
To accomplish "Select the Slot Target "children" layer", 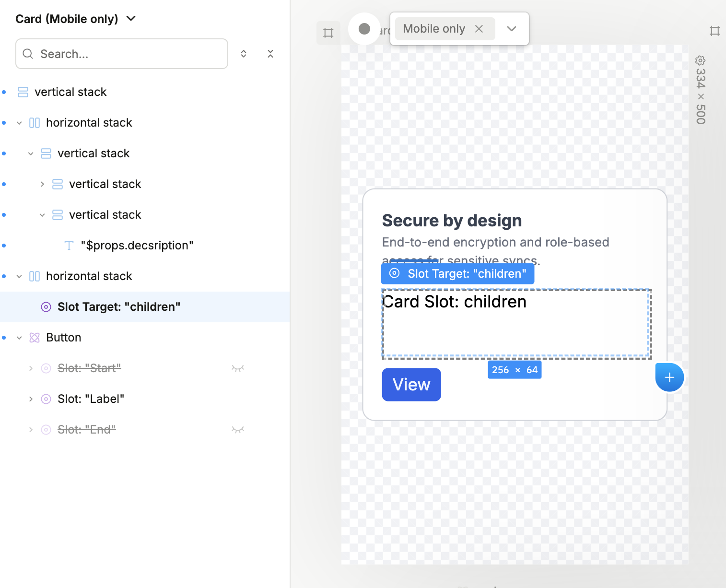I will 118,307.
